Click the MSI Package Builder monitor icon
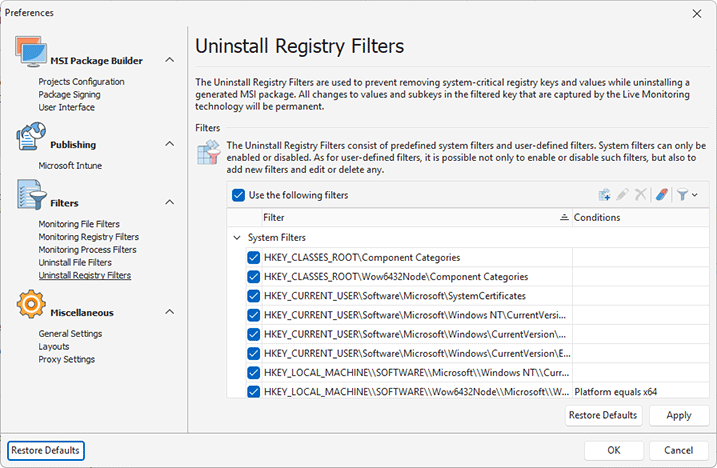Screen dimensions: 717x468 click(x=27, y=60)
